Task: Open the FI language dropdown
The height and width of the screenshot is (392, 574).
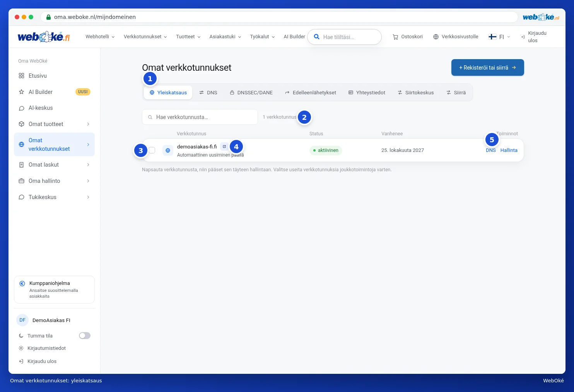Action: pos(499,37)
